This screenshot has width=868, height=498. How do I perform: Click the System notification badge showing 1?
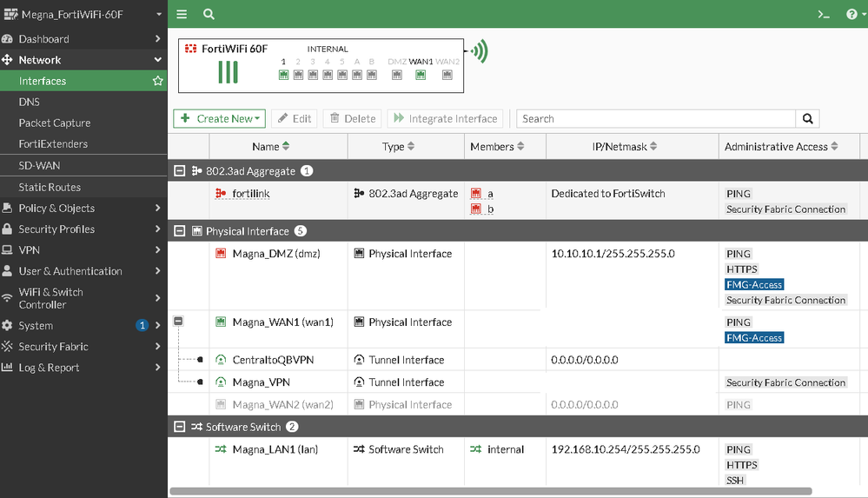coord(142,325)
